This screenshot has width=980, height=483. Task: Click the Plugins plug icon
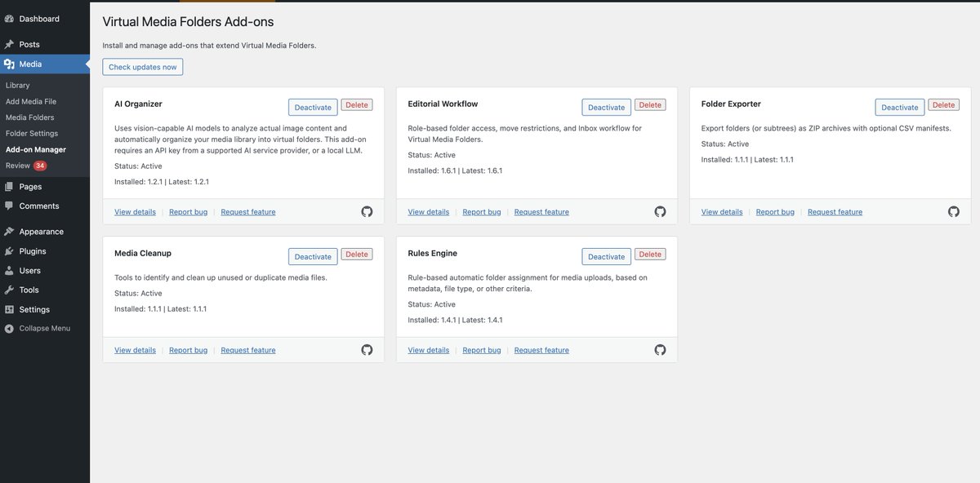(9, 251)
